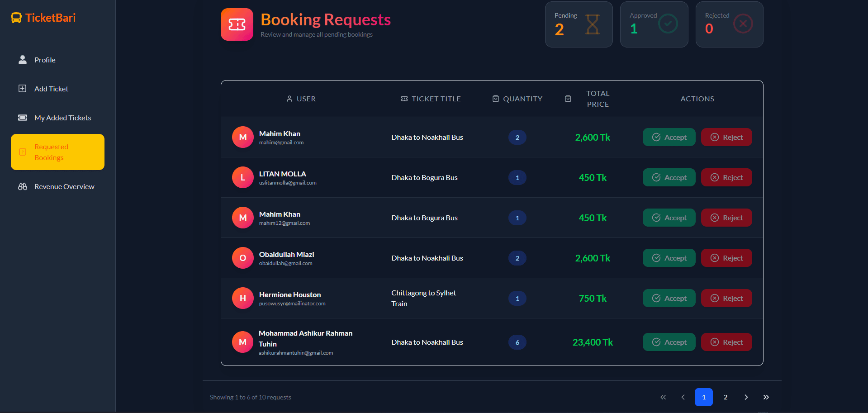
Task: Reject LITAN MOLLA's booking request
Action: coord(726,177)
